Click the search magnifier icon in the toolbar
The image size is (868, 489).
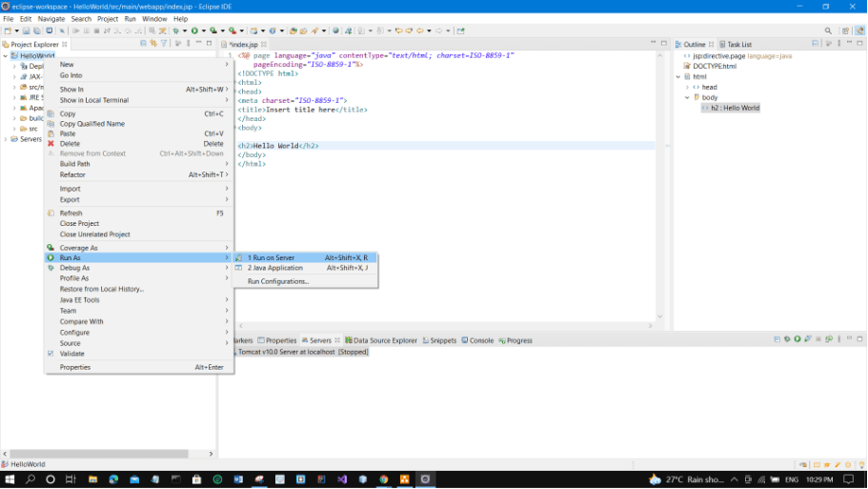click(828, 31)
